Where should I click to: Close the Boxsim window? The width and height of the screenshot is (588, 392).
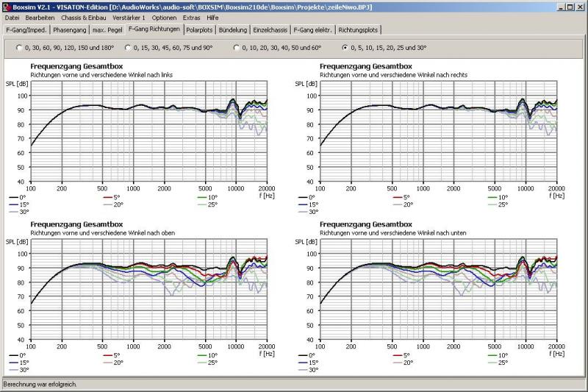[579, 7]
